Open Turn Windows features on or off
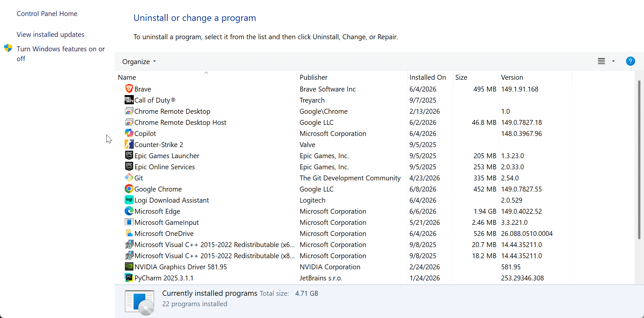 point(61,54)
